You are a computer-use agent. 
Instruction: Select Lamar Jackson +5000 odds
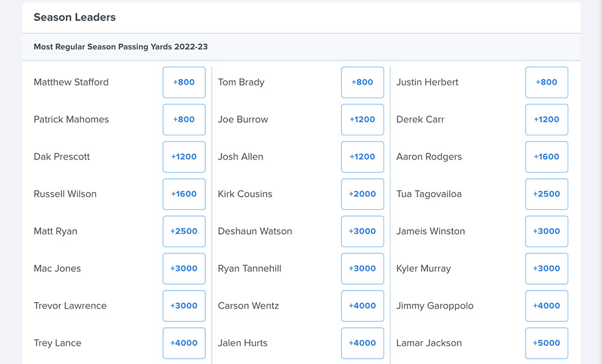(547, 343)
